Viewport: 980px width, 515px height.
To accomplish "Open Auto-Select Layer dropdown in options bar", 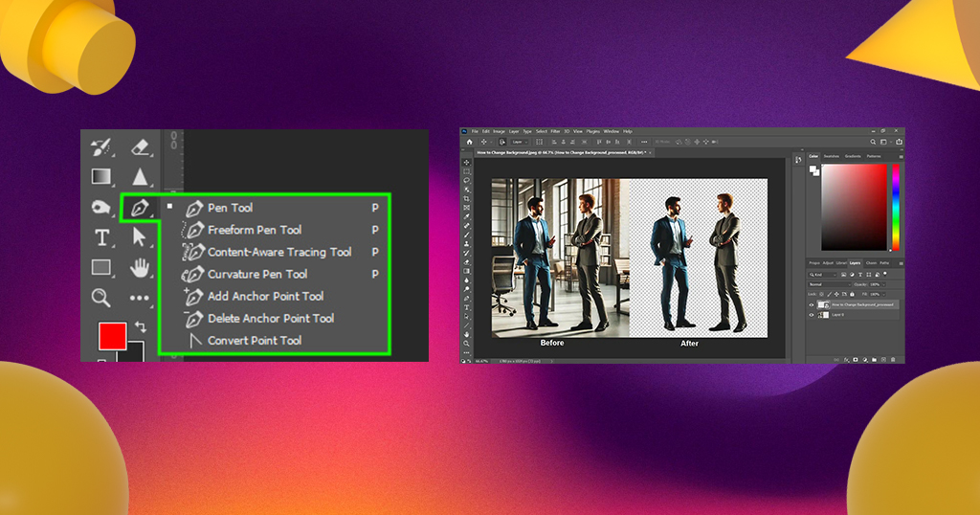I will (x=520, y=142).
